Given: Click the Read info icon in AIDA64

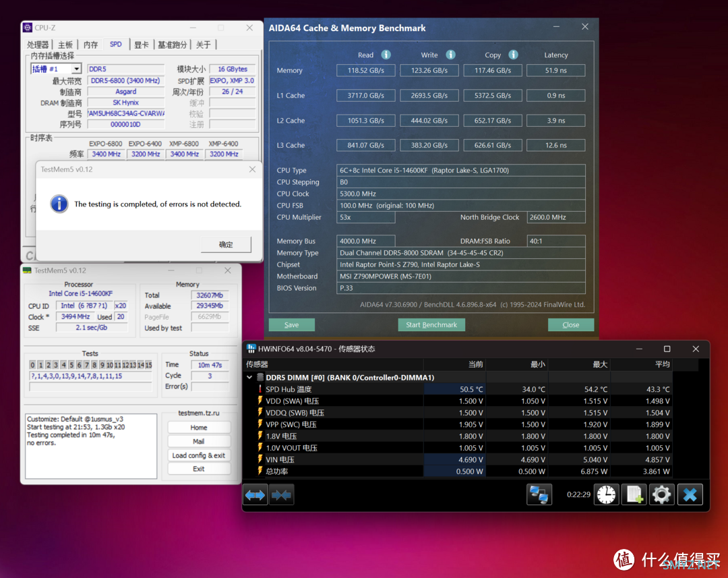Looking at the screenshot, I should pos(386,55).
